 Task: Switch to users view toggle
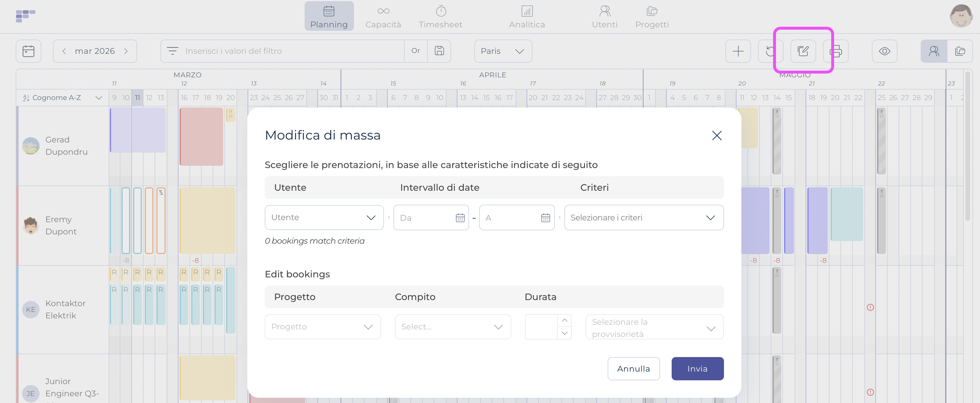point(933,51)
